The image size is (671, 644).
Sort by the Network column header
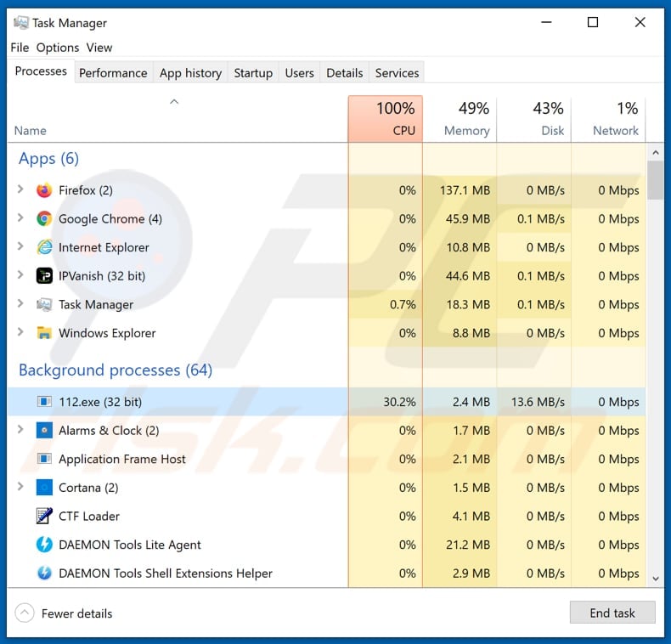(x=608, y=119)
